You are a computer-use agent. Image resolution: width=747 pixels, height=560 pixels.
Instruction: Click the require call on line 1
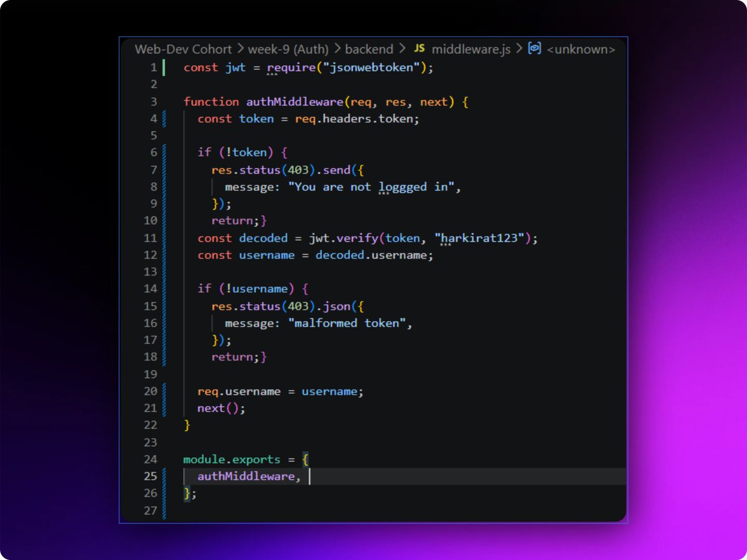click(x=291, y=67)
